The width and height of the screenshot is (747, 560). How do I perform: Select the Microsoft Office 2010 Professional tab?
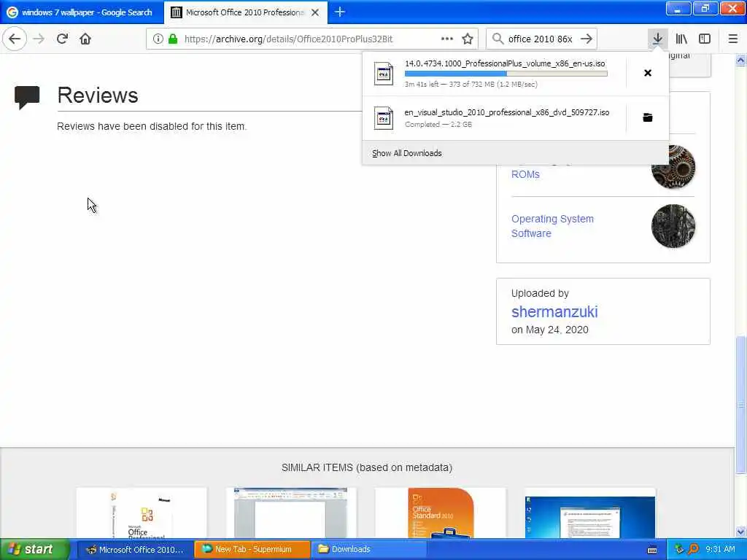tap(245, 12)
